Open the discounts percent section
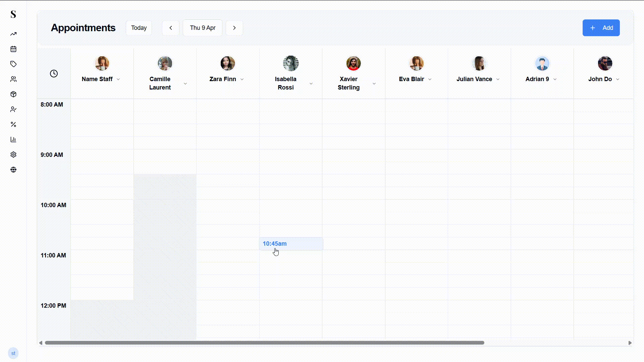 pyautogui.click(x=13, y=124)
